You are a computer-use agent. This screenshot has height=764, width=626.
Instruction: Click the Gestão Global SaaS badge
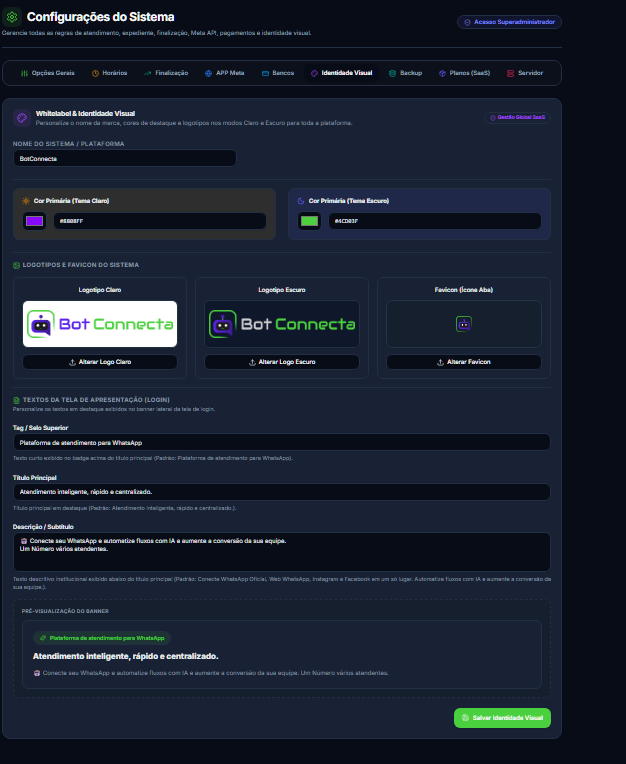click(x=517, y=117)
